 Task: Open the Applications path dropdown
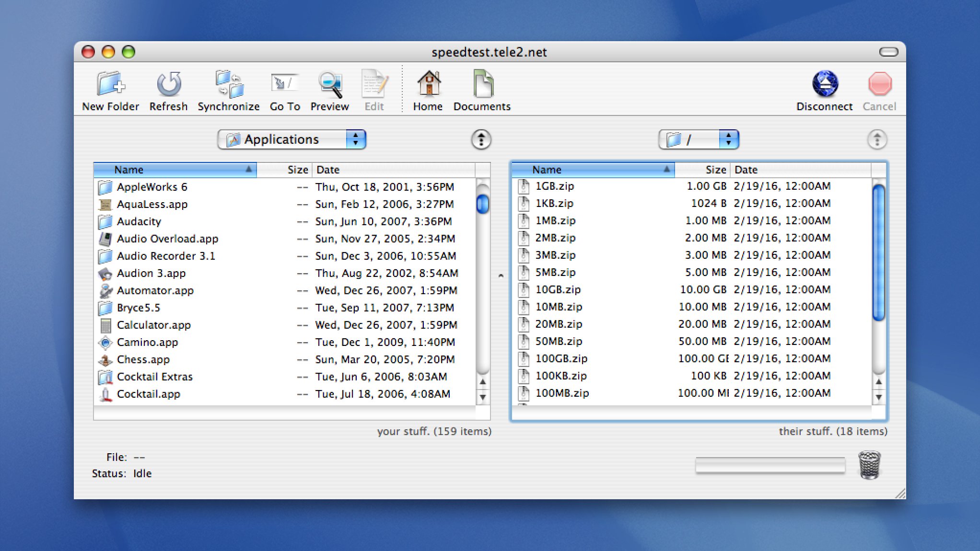[292, 139]
